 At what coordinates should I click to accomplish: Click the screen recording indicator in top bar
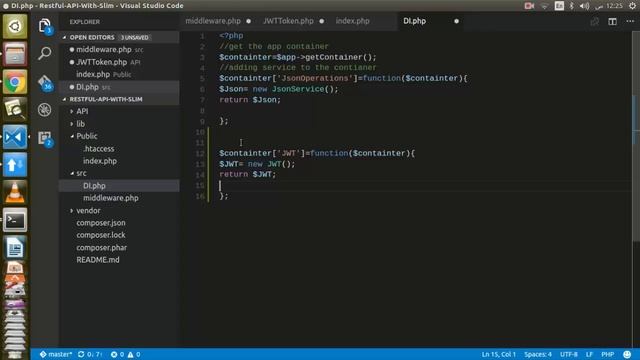tap(529, 6)
